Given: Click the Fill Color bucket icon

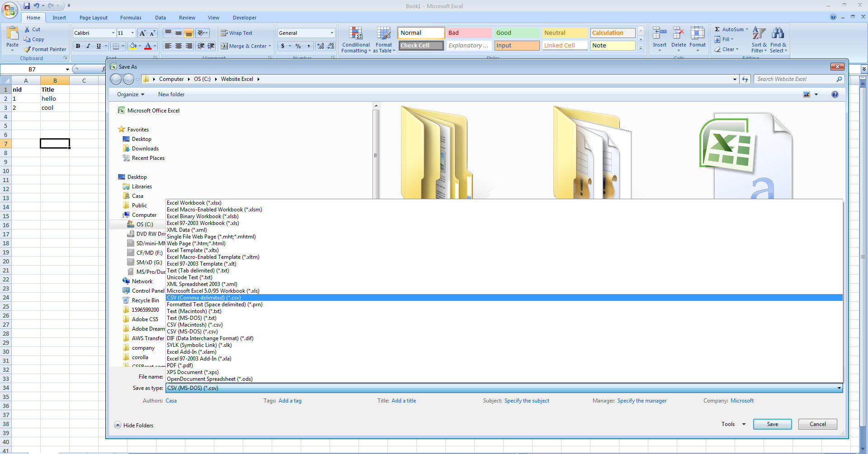Looking at the screenshot, I should pos(133,46).
